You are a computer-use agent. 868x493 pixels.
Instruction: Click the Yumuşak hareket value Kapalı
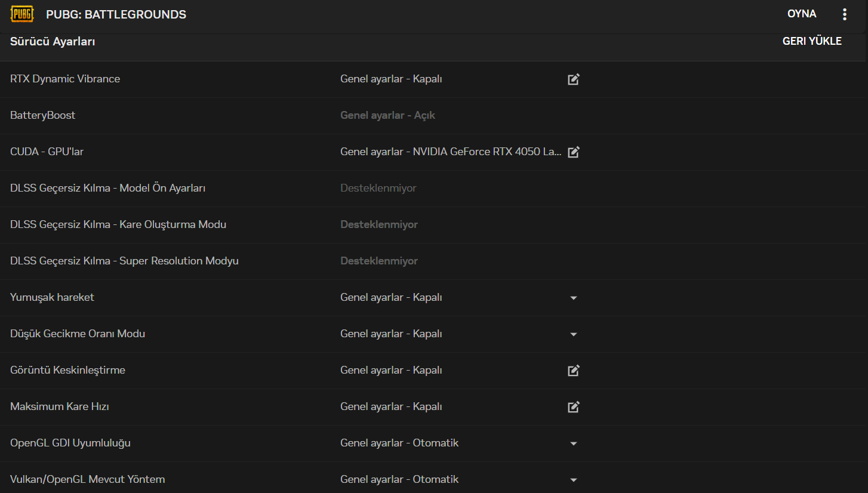pyautogui.click(x=391, y=297)
